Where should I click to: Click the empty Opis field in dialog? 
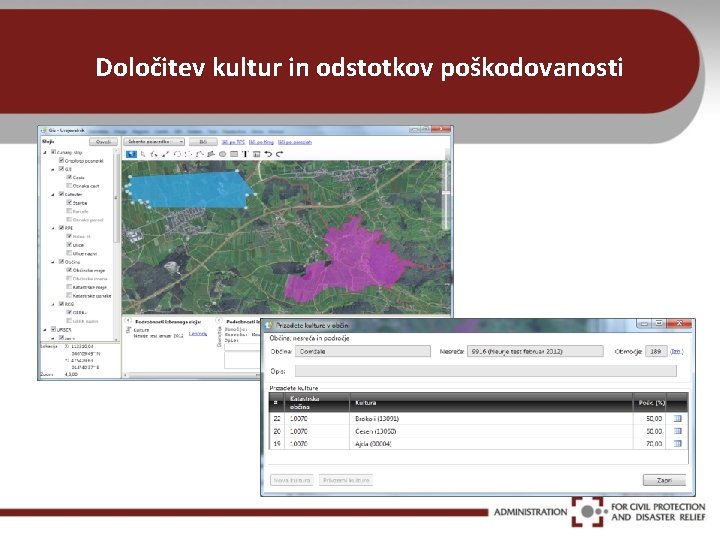[485, 371]
